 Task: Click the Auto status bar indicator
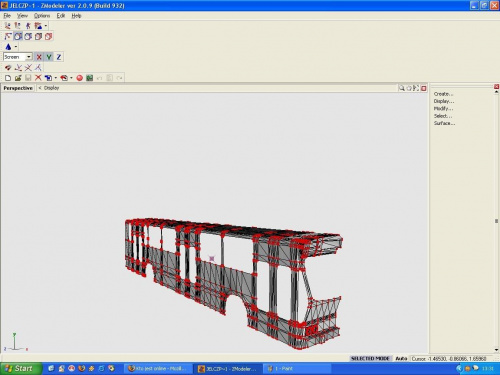coord(401,358)
